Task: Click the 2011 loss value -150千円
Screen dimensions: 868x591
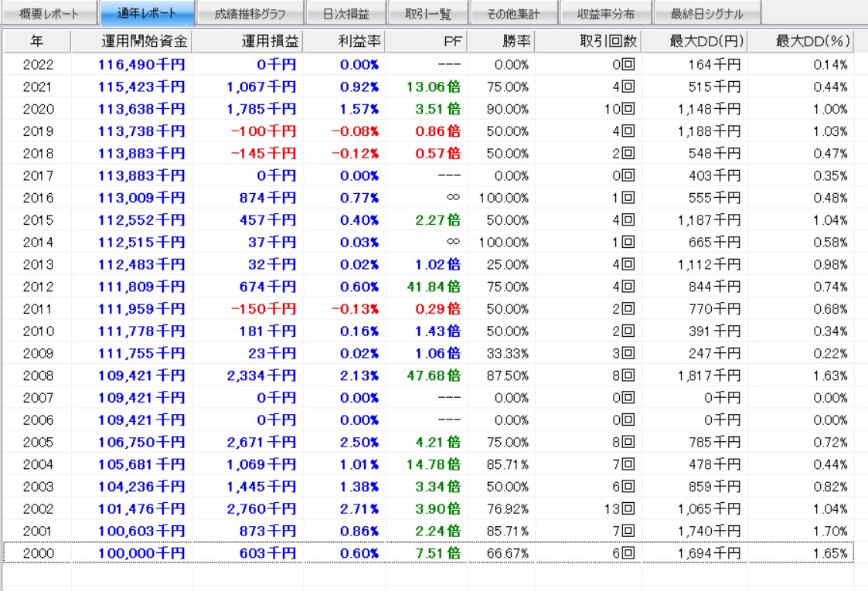Action: (263, 309)
